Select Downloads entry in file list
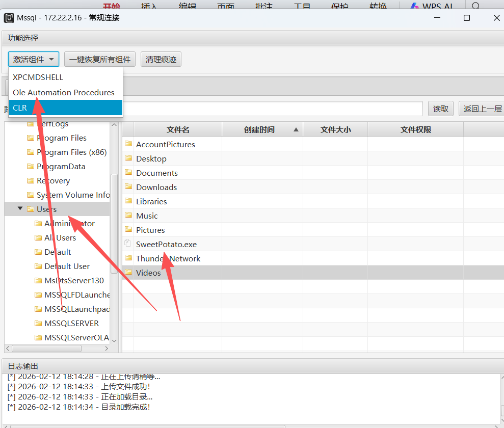Screen dimensions: 504x428 point(156,188)
